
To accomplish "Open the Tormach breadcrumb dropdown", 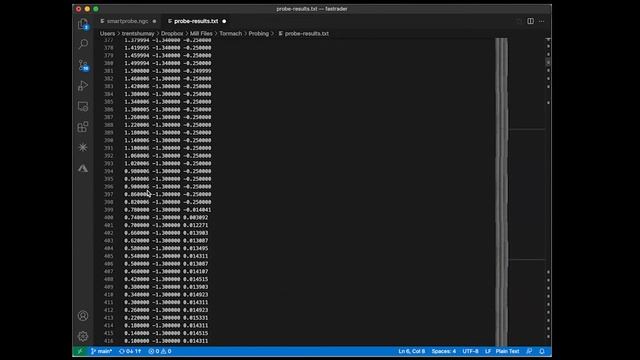I will click(231, 33).
